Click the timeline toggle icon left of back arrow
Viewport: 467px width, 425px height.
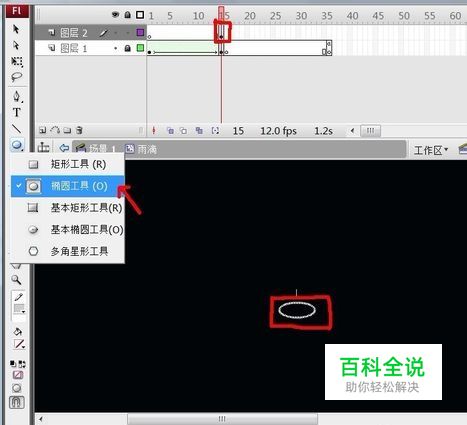pos(44,147)
